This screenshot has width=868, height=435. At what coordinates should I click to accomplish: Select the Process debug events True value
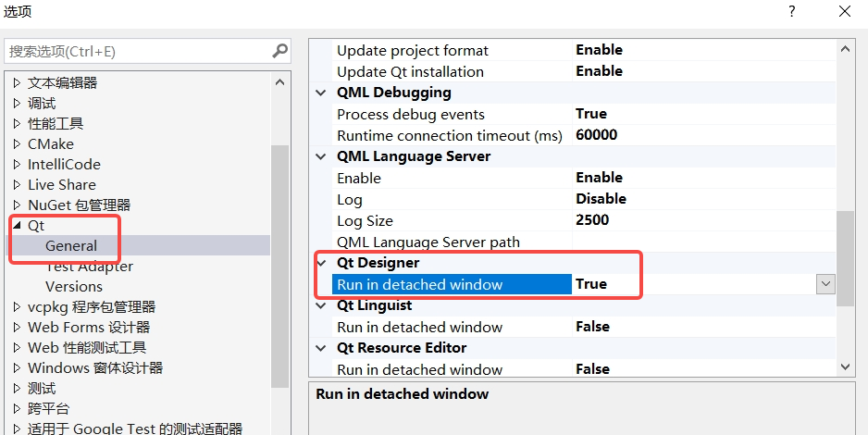tap(591, 114)
